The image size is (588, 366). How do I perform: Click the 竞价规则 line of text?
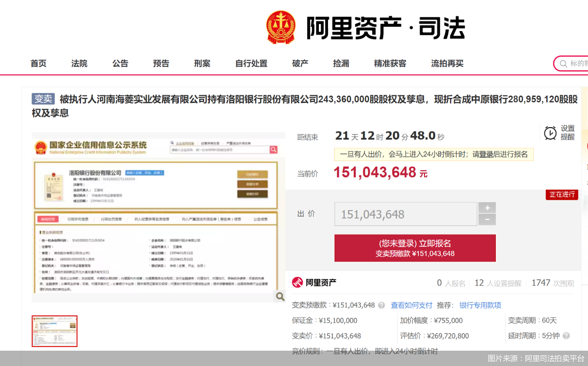tap(365, 351)
